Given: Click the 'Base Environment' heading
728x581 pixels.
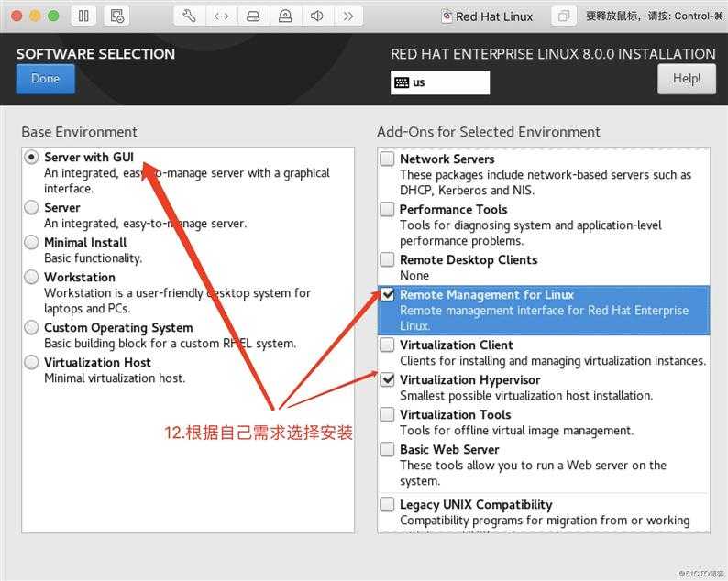Looking at the screenshot, I should pos(80,132).
